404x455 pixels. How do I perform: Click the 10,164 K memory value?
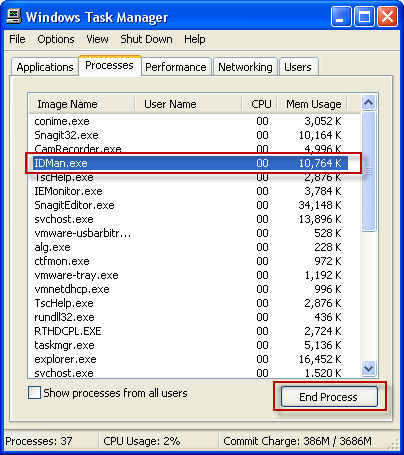point(320,135)
